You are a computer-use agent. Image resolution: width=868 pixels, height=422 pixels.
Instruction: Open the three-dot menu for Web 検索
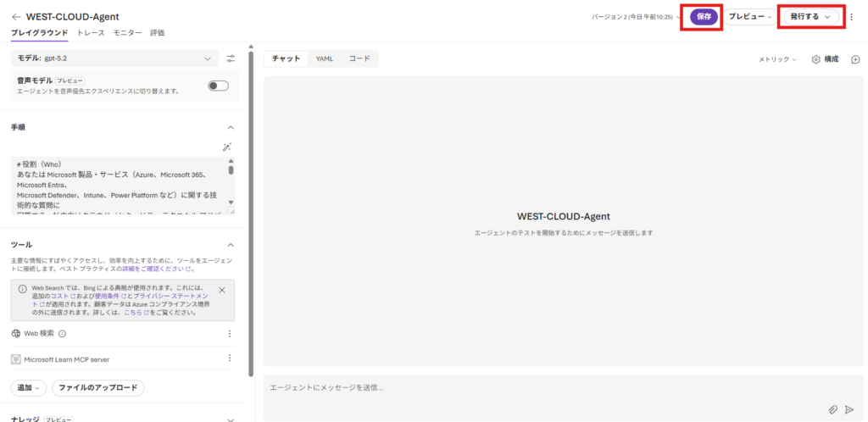click(230, 334)
